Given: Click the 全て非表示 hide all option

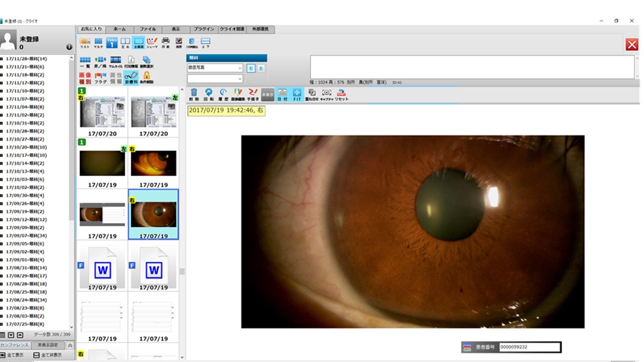Looking at the screenshot, I should (x=47, y=355).
